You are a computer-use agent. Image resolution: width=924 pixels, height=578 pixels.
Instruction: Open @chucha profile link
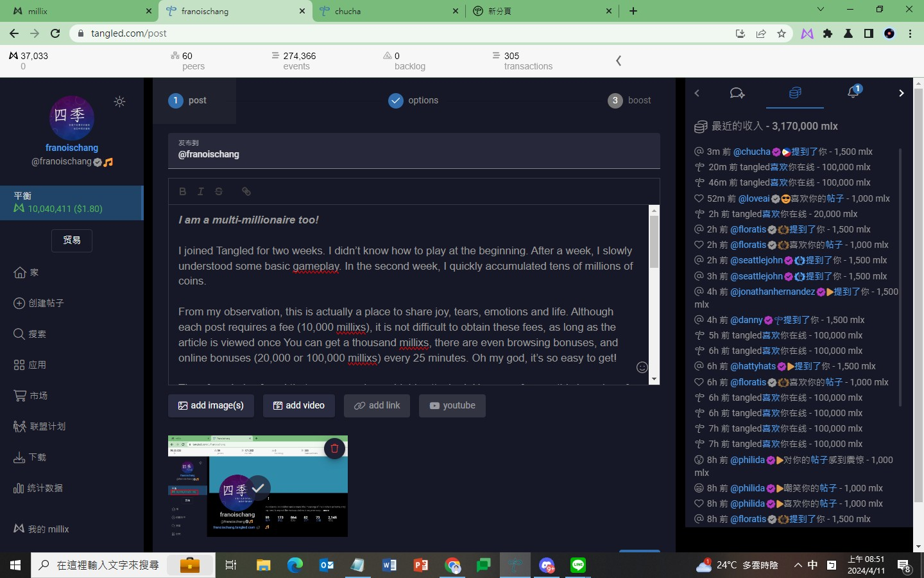pos(751,152)
